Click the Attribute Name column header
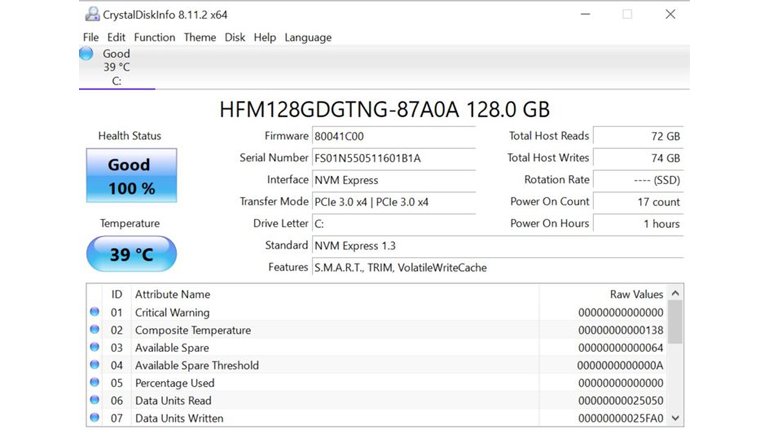The image size is (770, 434). click(335, 294)
